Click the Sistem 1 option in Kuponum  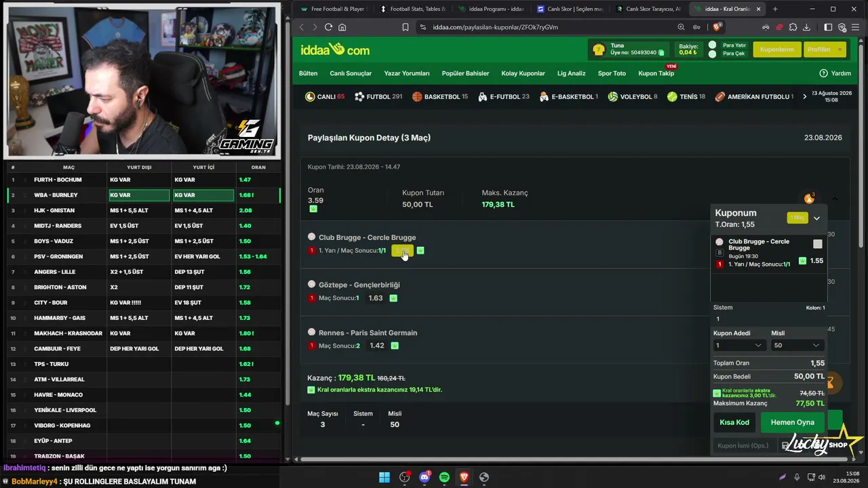718,319
